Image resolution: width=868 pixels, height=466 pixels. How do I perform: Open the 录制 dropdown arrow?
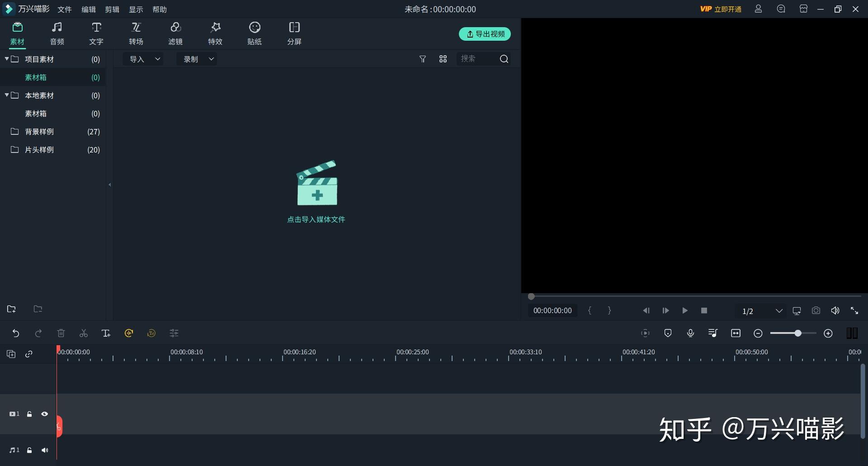(x=211, y=59)
